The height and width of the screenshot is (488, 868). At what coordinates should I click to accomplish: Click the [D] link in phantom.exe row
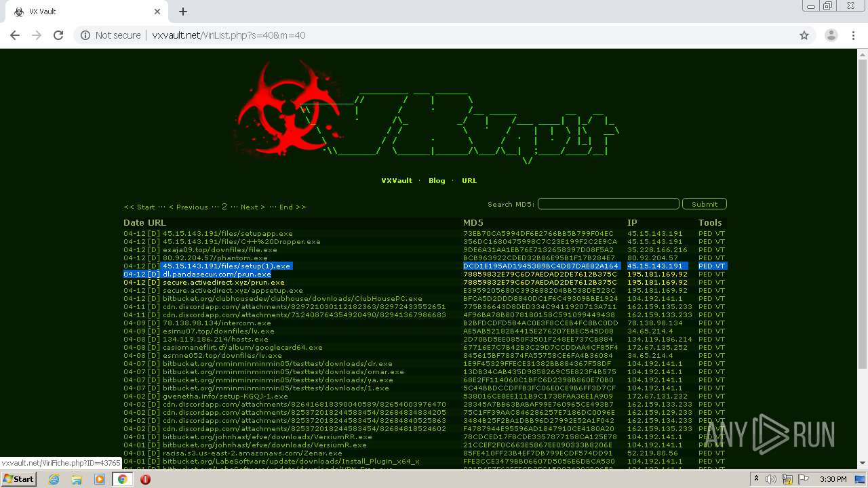[x=154, y=258]
